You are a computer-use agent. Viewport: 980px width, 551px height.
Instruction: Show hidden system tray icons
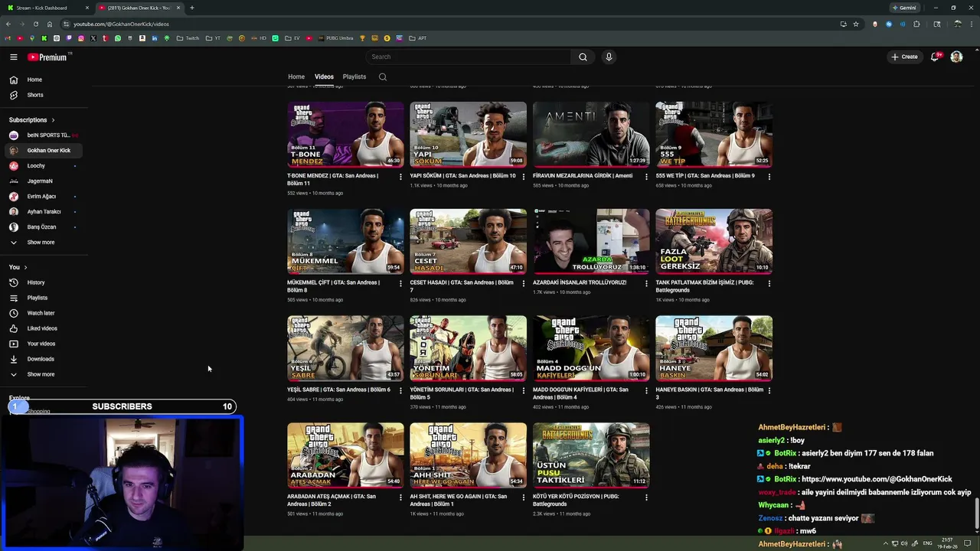[x=886, y=543]
